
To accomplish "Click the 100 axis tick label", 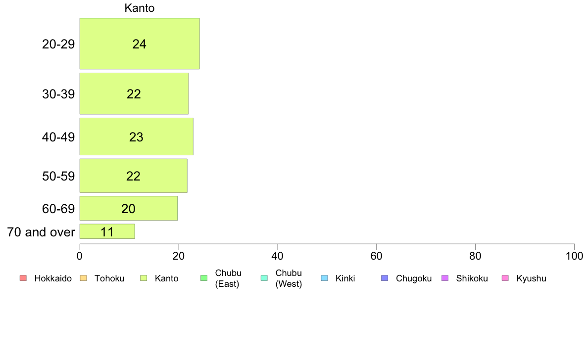I will click(574, 256).
